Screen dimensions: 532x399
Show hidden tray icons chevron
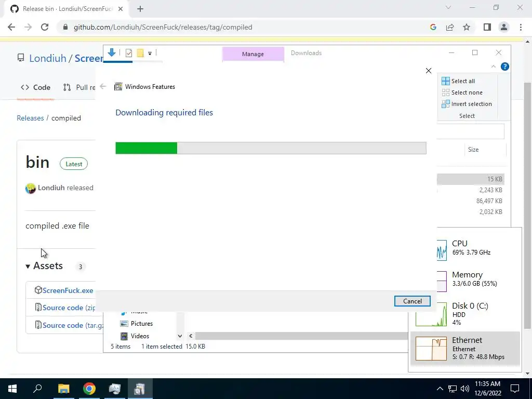(x=440, y=389)
